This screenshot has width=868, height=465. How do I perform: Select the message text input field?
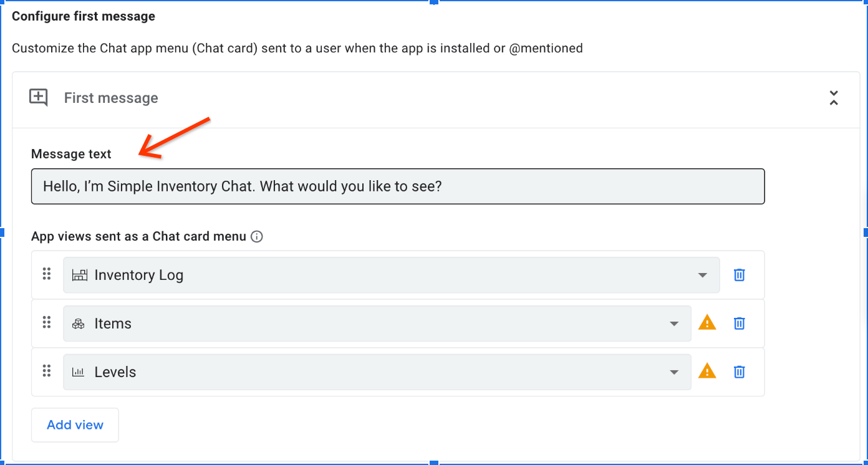(x=398, y=186)
